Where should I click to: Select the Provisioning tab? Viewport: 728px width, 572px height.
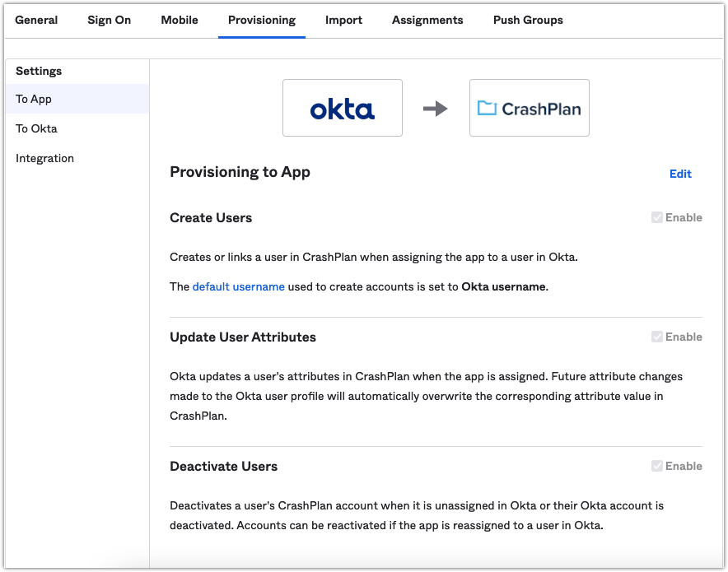tap(262, 21)
